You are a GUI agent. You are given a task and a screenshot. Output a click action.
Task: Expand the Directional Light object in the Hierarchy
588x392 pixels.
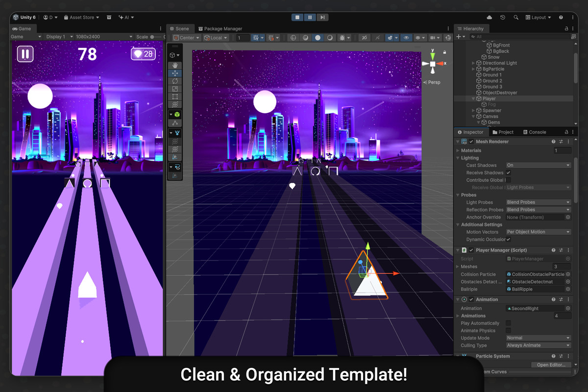coord(473,63)
